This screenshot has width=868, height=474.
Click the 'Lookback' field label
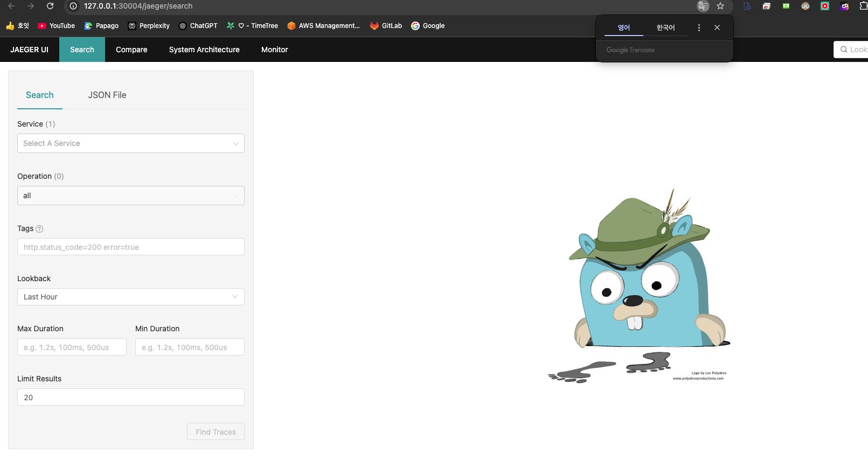34,278
